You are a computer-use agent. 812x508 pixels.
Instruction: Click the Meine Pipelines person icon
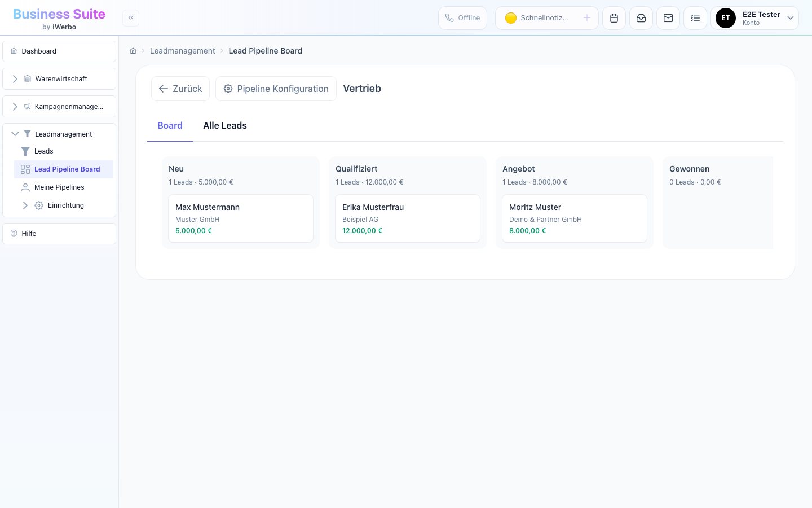(25, 187)
